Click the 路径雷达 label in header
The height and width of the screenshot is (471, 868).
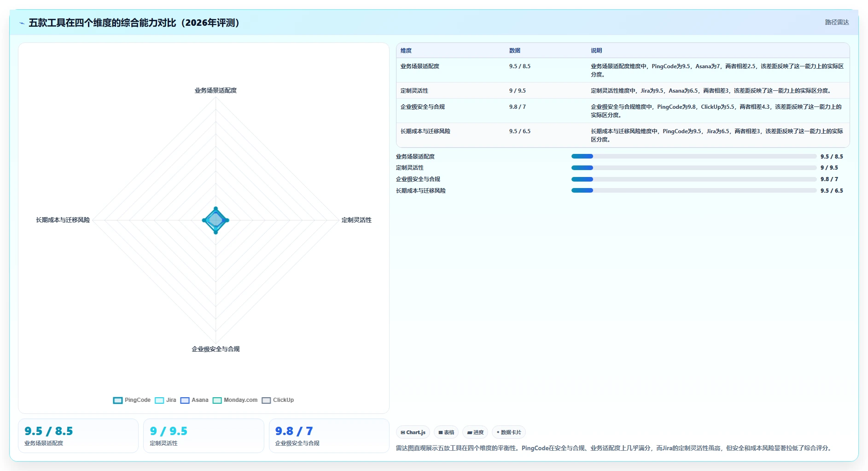point(837,22)
